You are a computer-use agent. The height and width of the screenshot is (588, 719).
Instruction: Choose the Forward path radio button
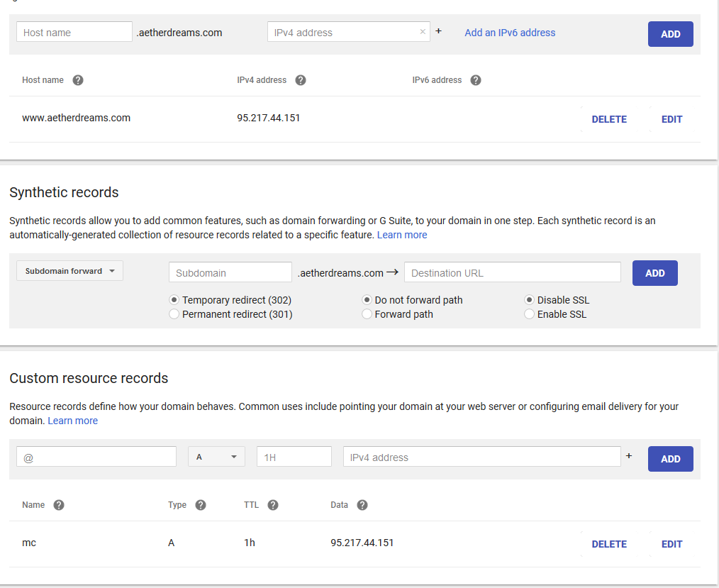[x=367, y=314]
